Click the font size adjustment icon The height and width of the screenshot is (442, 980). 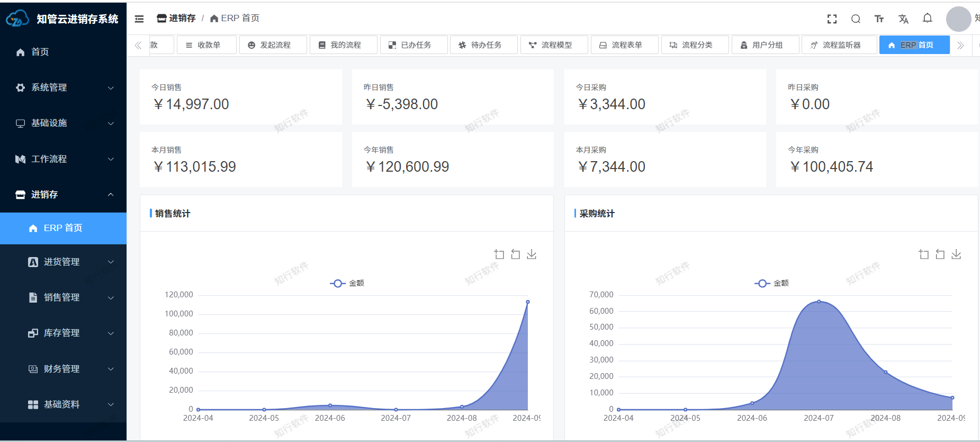click(879, 19)
